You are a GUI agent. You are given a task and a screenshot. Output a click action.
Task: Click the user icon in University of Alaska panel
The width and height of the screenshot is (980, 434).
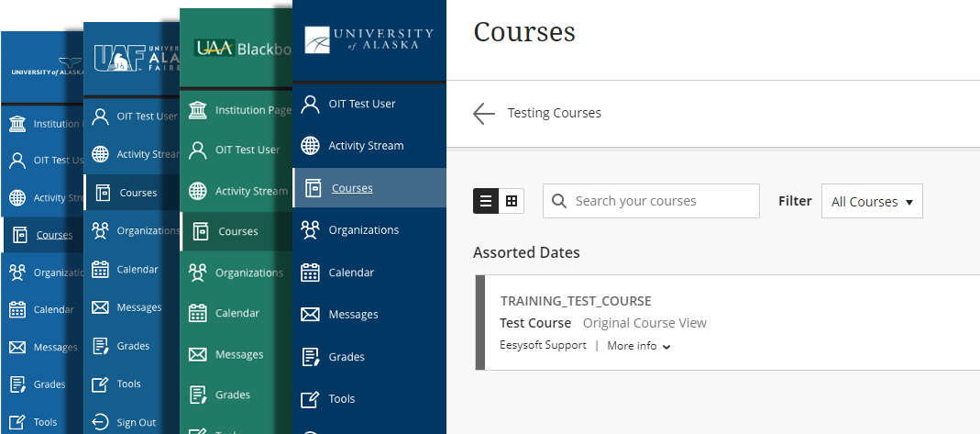click(x=310, y=104)
